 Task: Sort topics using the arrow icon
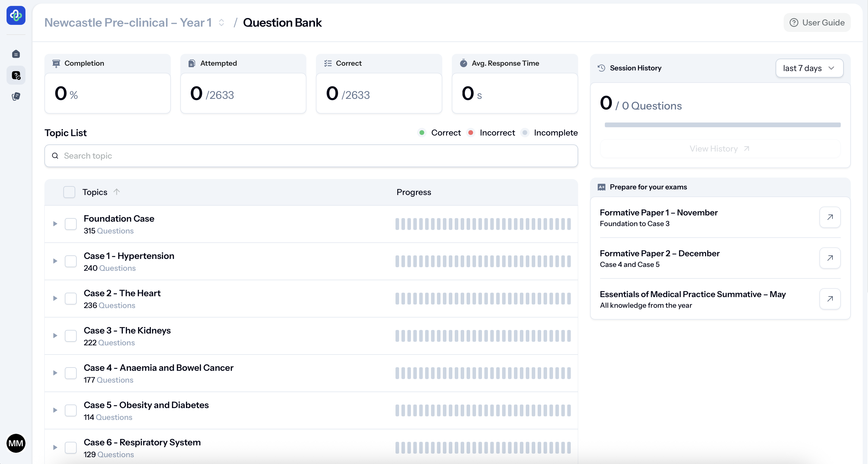[117, 191]
